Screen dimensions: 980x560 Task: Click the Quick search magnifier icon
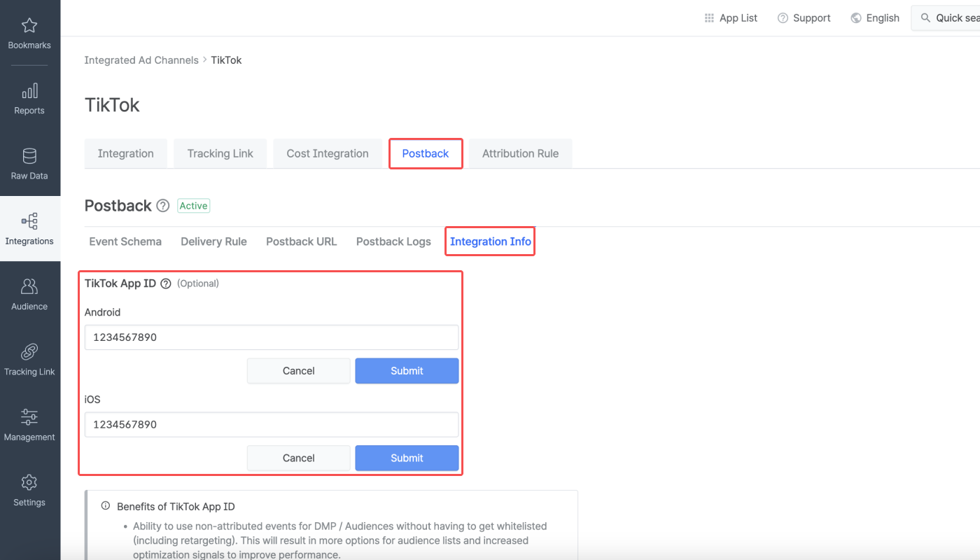[x=925, y=18]
